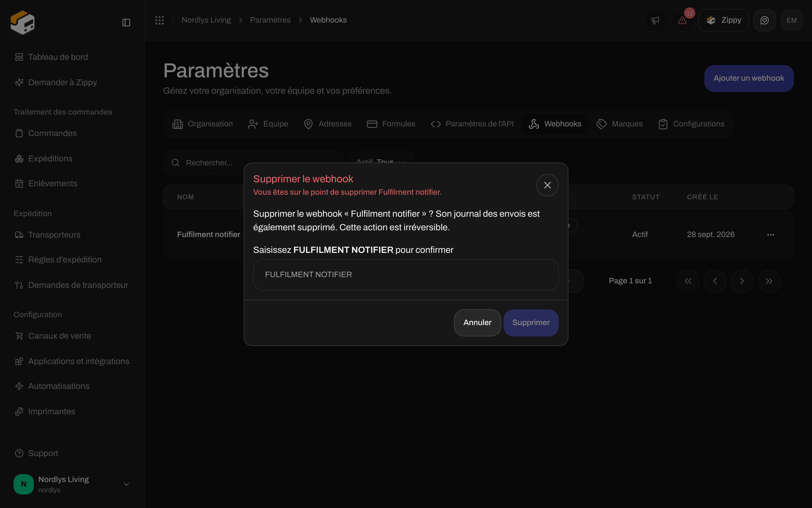Open alerts warning icon with badge 12

[x=682, y=20]
